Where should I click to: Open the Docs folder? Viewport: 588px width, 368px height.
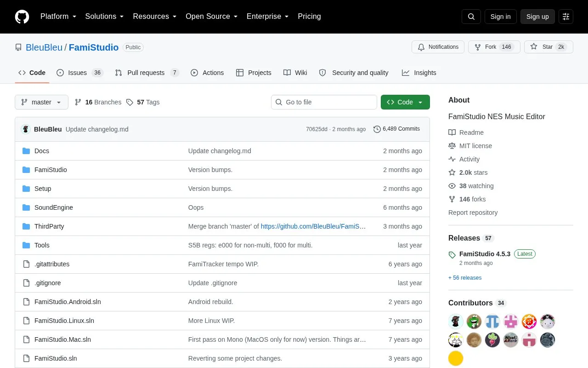click(42, 151)
